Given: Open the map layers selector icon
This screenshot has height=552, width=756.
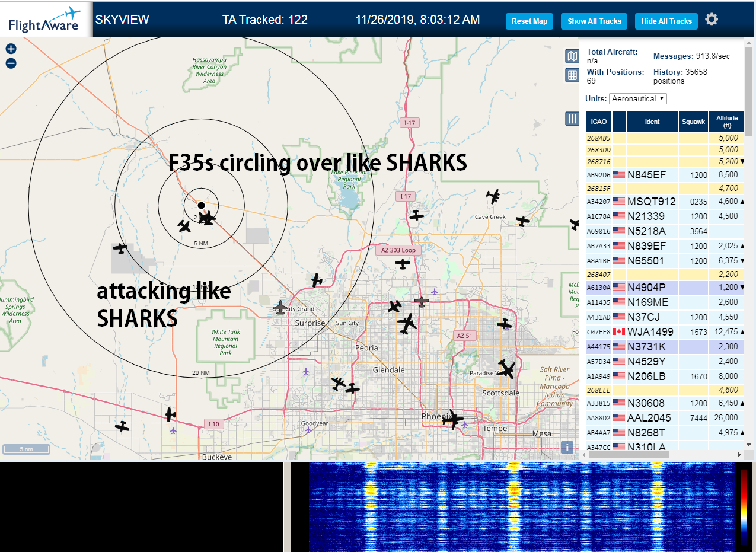Looking at the screenshot, I should pyautogui.click(x=572, y=56).
